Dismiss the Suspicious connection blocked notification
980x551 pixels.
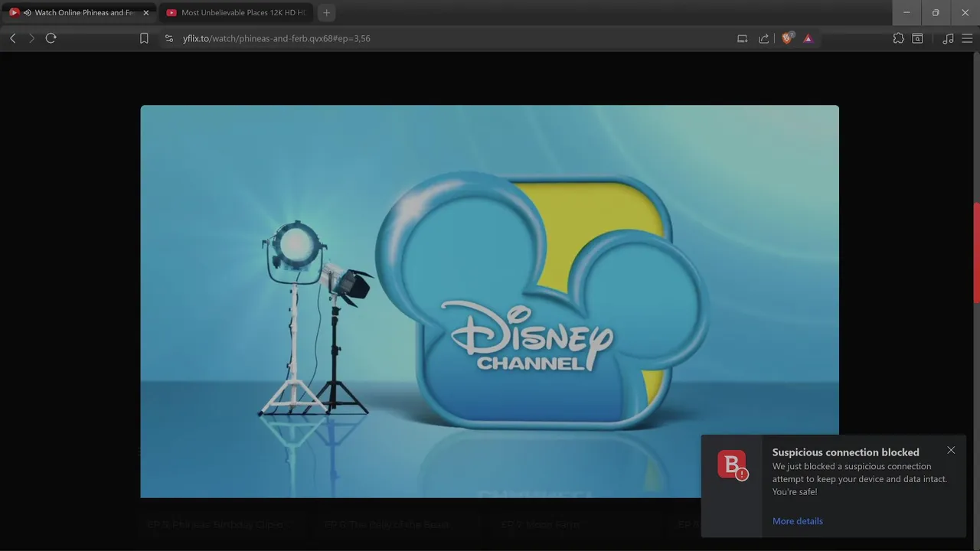951,450
